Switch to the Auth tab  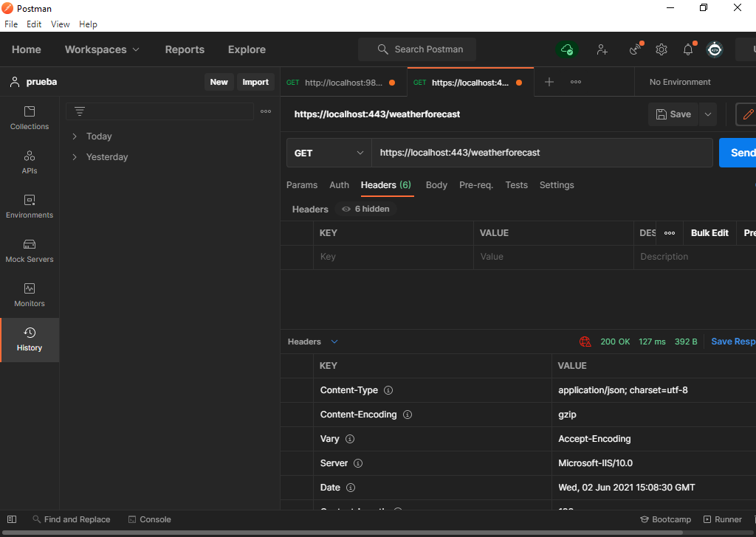click(x=339, y=185)
